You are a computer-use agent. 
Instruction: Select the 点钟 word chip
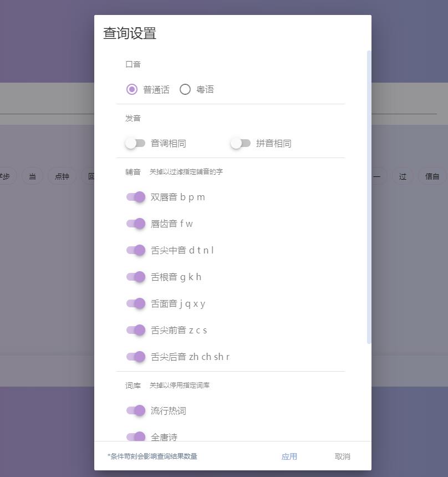(62, 176)
